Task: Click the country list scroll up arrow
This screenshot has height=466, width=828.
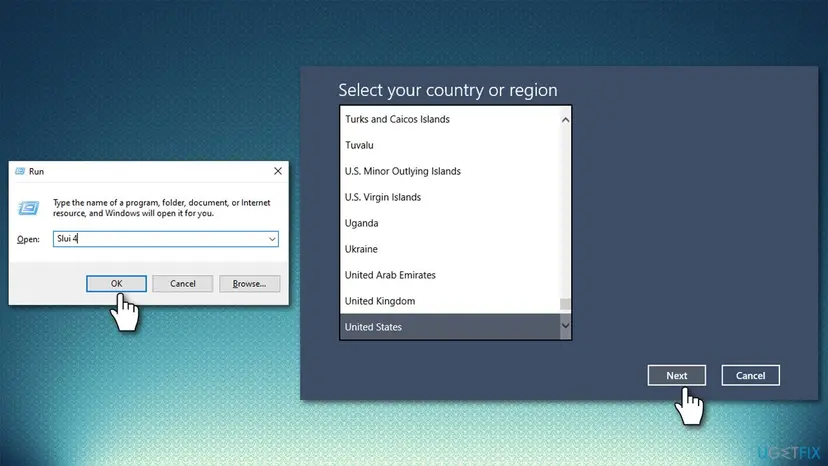Action: click(x=565, y=120)
